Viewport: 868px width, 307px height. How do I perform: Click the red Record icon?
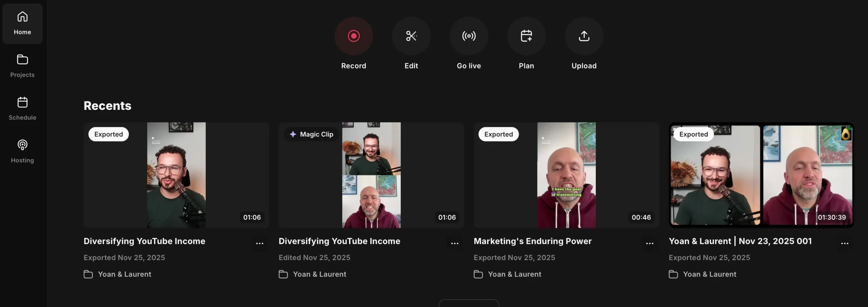pyautogui.click(x=353, y=36)
